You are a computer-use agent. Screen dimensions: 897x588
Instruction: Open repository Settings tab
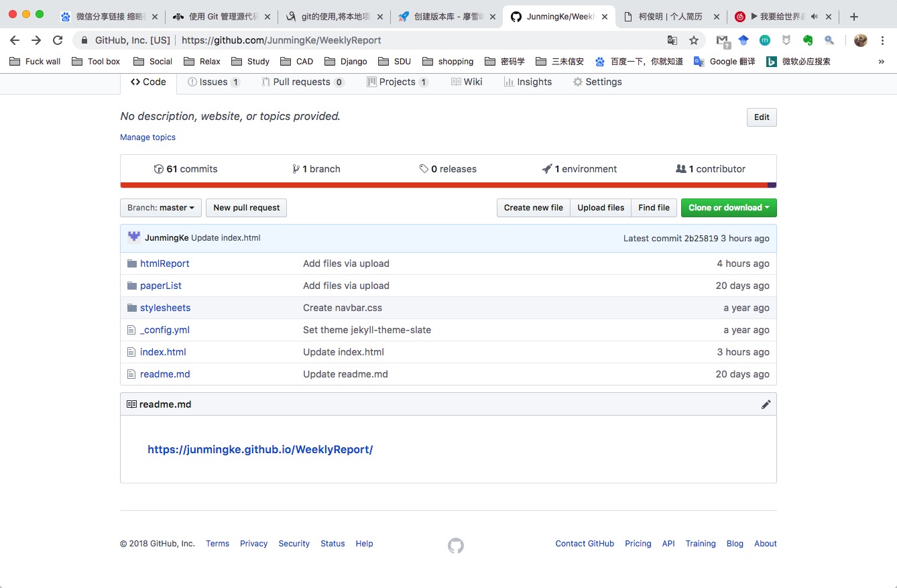click(597, 82)
